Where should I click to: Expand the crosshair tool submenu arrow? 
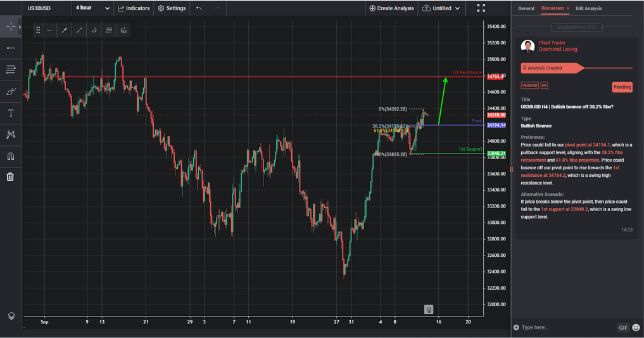click(20, 27)
